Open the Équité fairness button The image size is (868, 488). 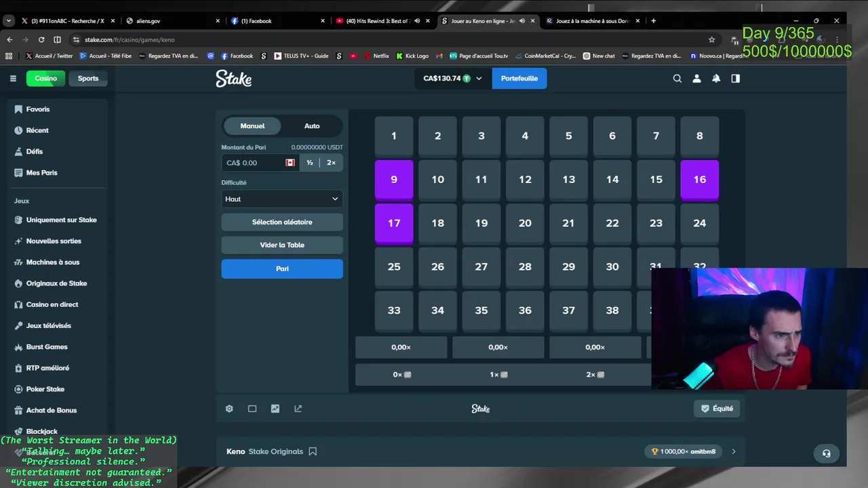(717, 409)
